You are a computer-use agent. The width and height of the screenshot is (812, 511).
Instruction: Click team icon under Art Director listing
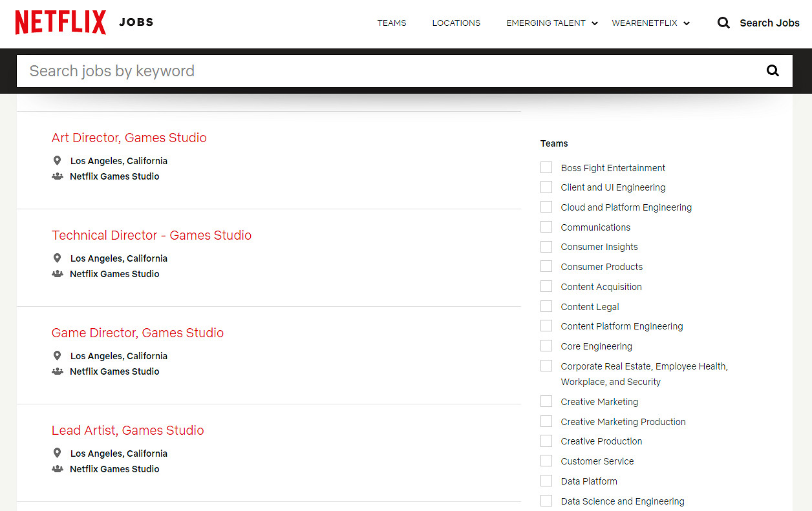click(x=57, y=176)
